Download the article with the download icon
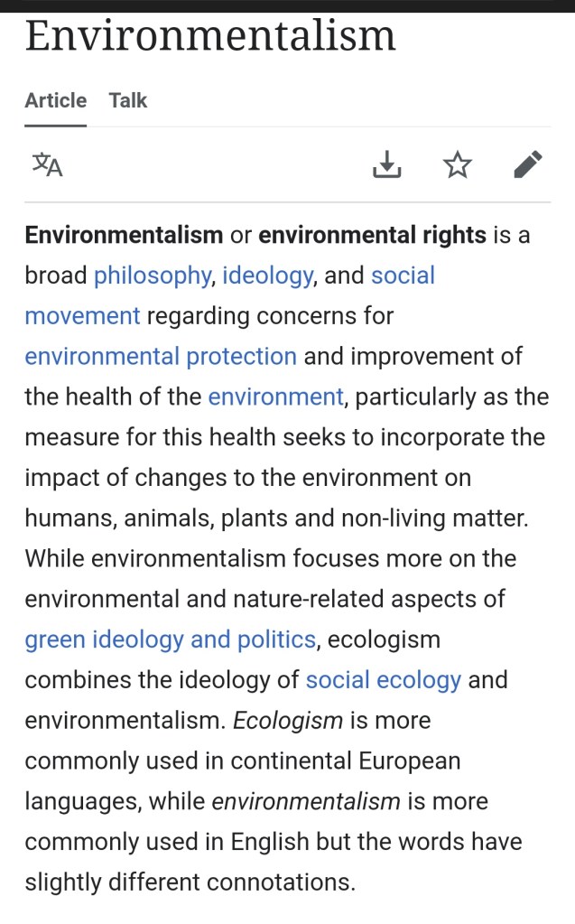The image size is (575, 924). [386, 165]
